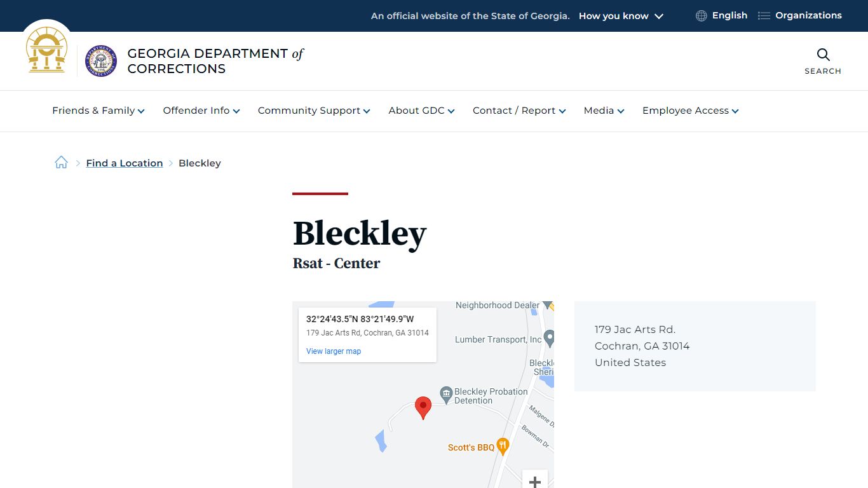The height and width of the screenshot is (488, 868).
Task: Open About GDC dropdown menu
Action: point(422,111)
